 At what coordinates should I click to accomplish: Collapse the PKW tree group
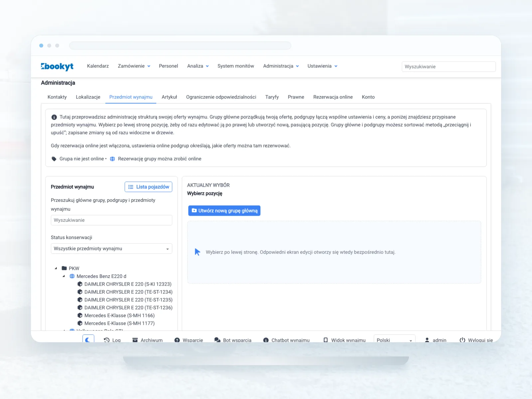tap(56, 268)
